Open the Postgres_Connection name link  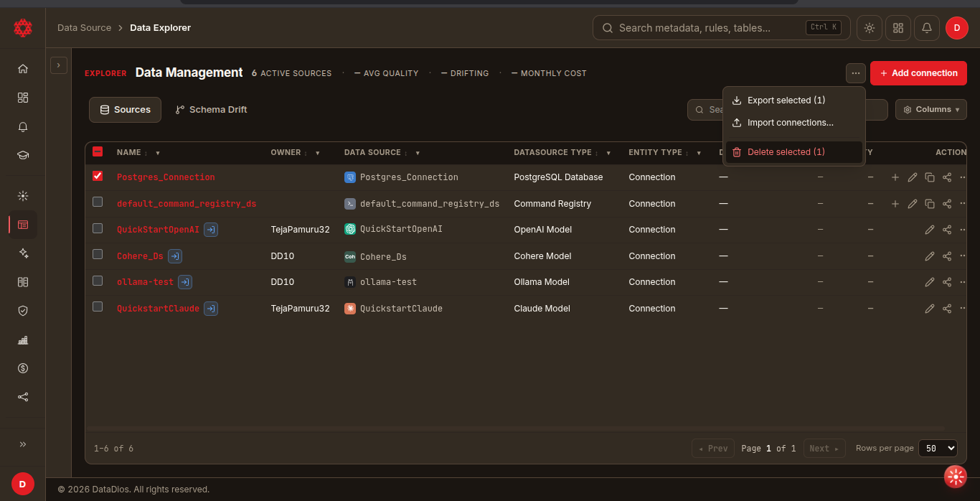[166, 177]
